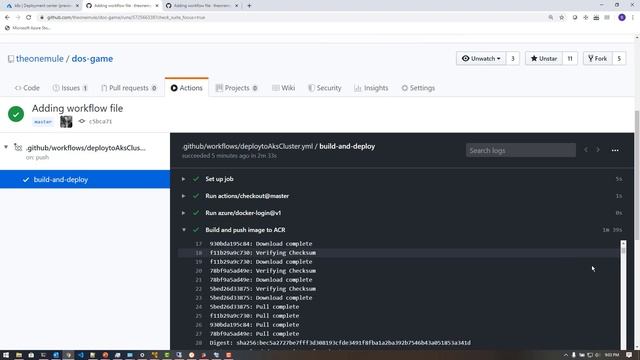Click the Set up job success checkmark

pos(196,179)
